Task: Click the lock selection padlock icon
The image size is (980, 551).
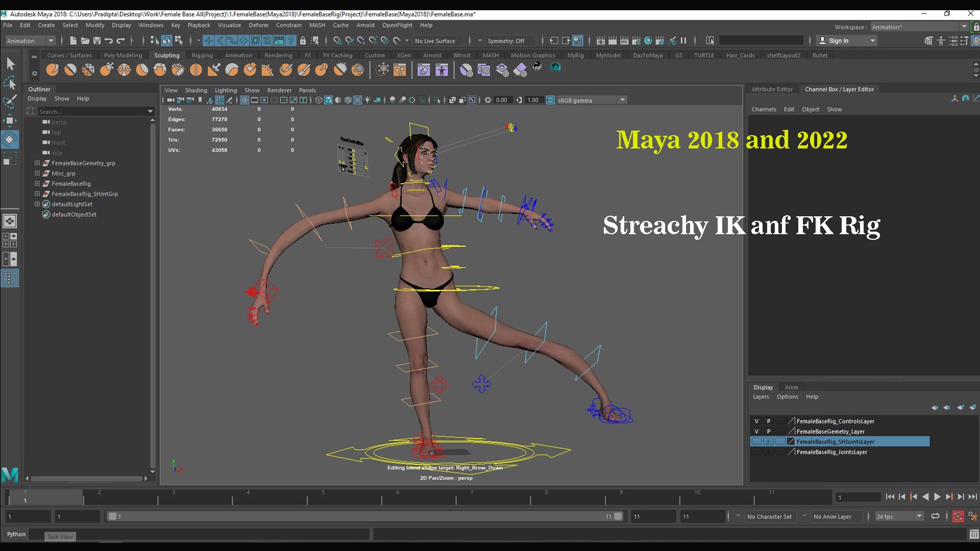Action: pyautogui.click(x=303, y=41)
